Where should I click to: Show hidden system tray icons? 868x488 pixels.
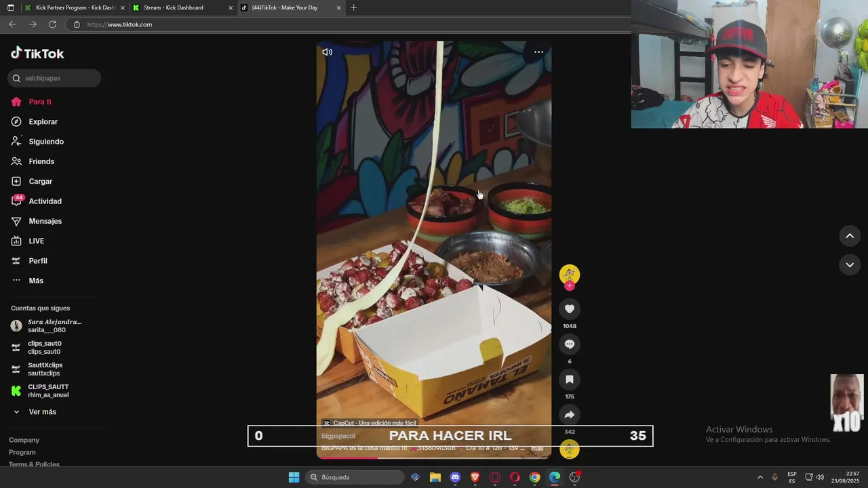759,477
